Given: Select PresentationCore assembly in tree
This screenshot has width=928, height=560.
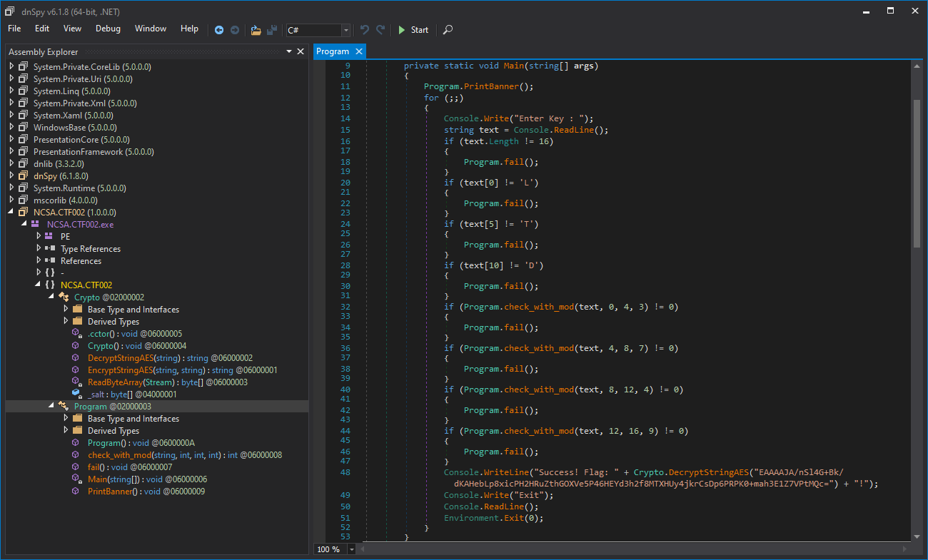Looking at the screenshot, I should click(81, 139).
